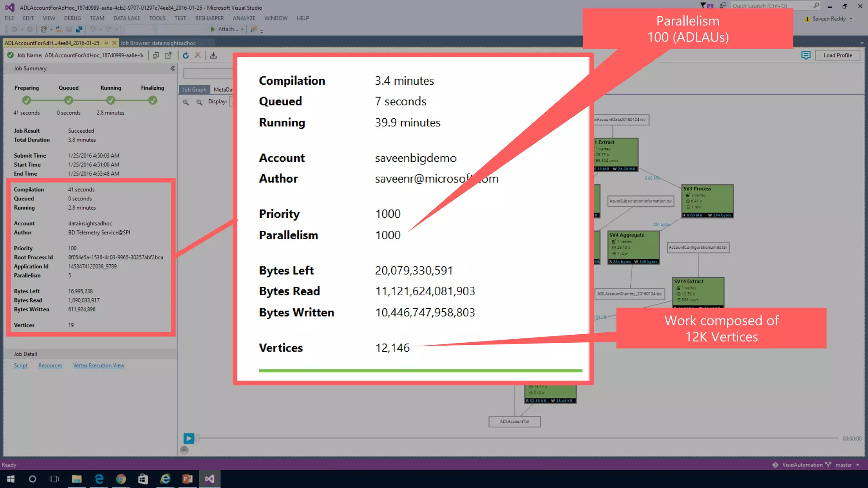Screen dimensions: 868x488
Task: Refresh the job view
Action: (186, 55)
